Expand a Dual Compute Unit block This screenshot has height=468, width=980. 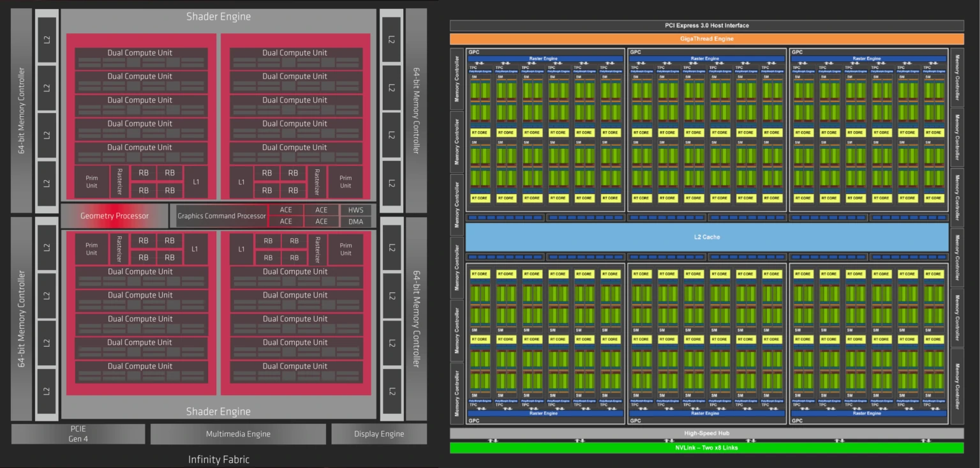(140, 52)
